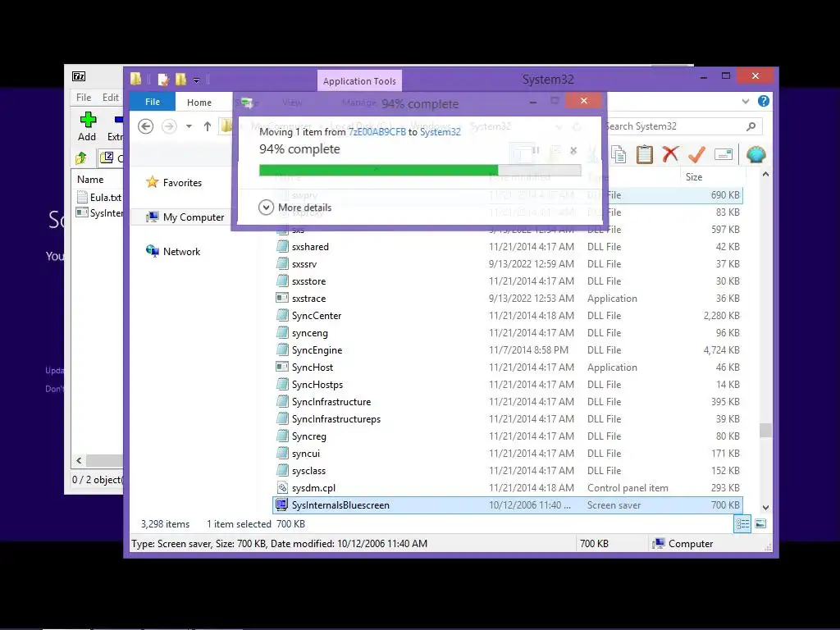This screenshot has height=630, width=840.
Task: Click the red X Delete toolbar icon
Action: coord(670,154)
